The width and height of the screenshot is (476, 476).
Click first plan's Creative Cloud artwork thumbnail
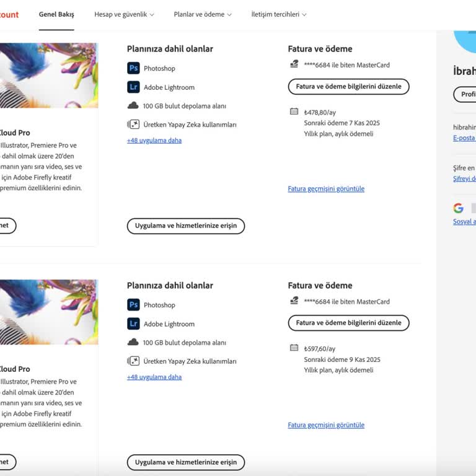pos(49,75)
